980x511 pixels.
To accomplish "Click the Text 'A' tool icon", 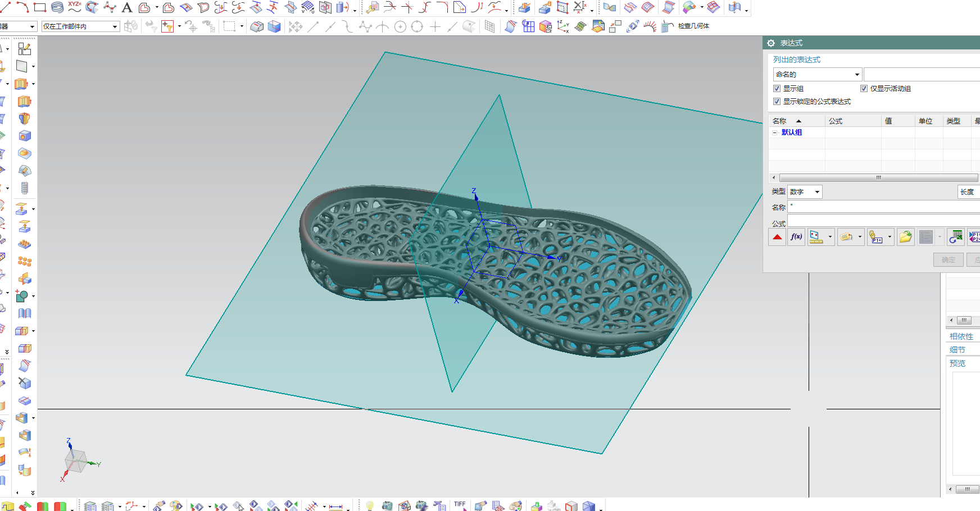I will click(127, 7).
